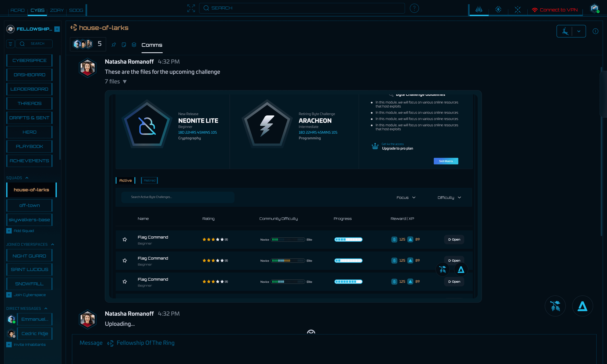Open the notes icon next to pin
The height and width of the screenshot is (364, 607).
click(x=124, y=45)
